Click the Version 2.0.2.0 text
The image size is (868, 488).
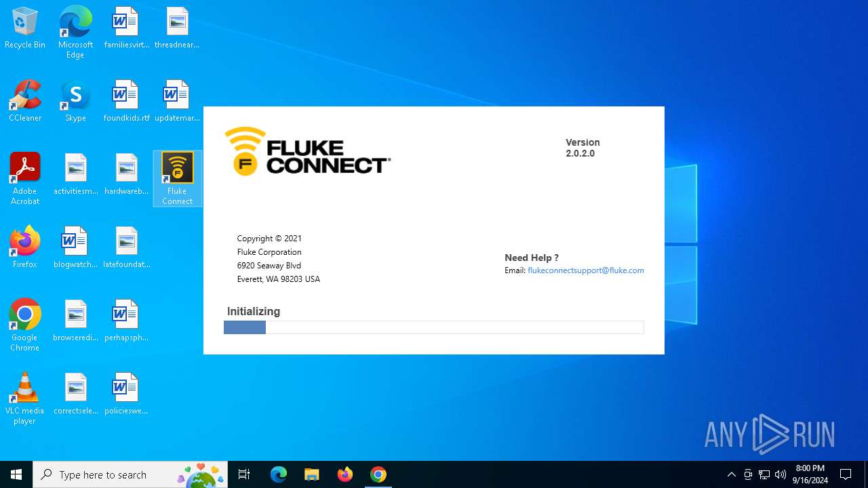click(583, 148)
